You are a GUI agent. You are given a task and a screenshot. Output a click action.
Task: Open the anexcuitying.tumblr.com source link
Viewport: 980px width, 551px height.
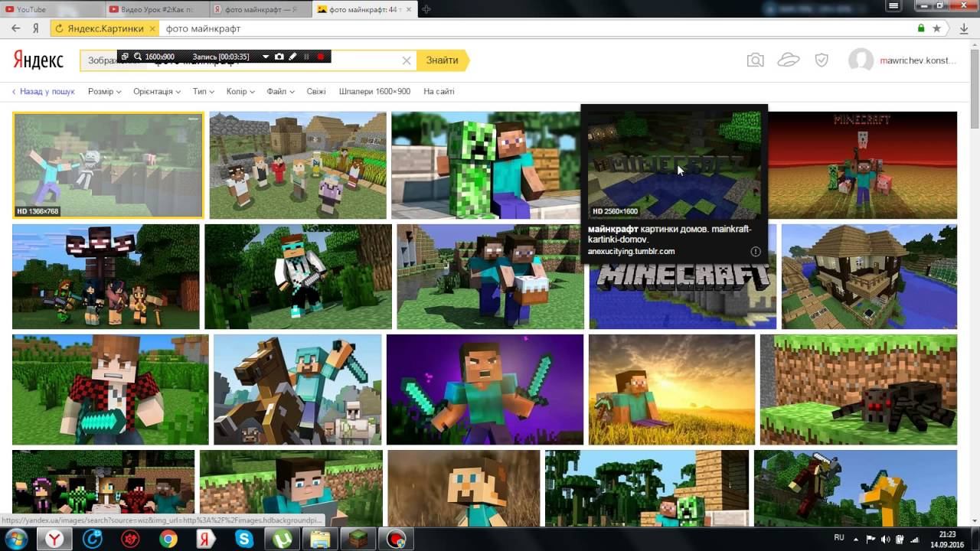click(631, 251)
